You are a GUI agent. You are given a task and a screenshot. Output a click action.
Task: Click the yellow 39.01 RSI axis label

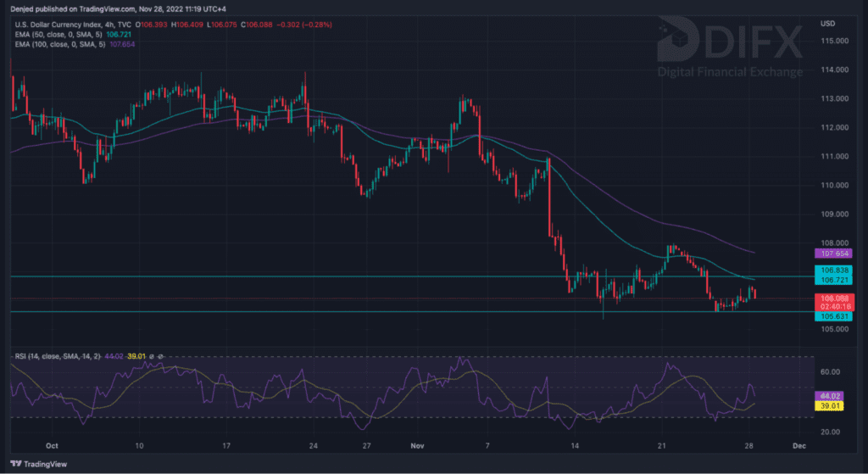[827, 406]
